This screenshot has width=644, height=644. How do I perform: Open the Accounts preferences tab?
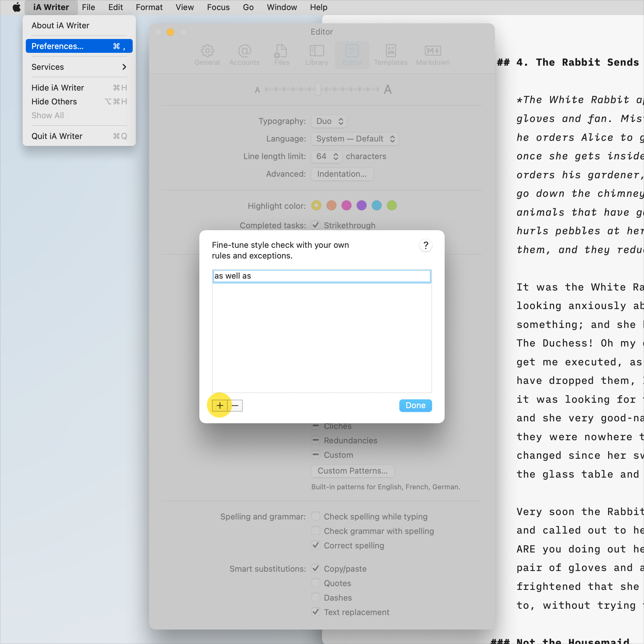244,55
